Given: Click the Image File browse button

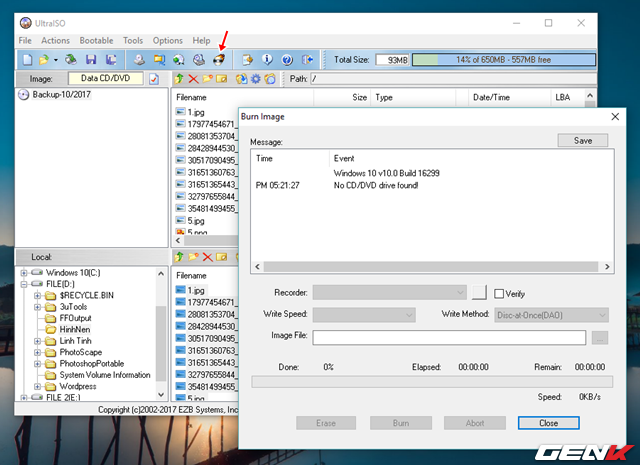Looking at the screenshot, I should click(600, 338).
